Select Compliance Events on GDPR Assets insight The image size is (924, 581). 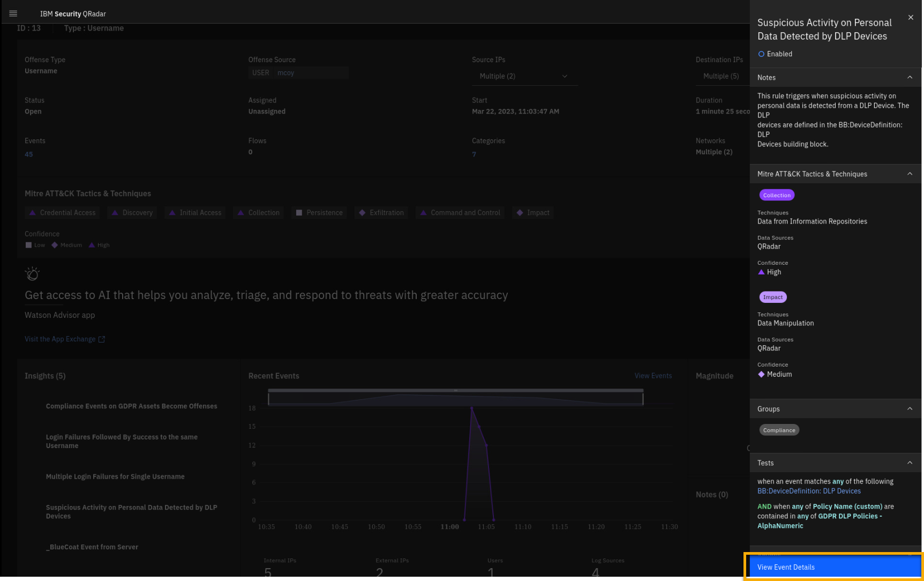tap(131, 406)
